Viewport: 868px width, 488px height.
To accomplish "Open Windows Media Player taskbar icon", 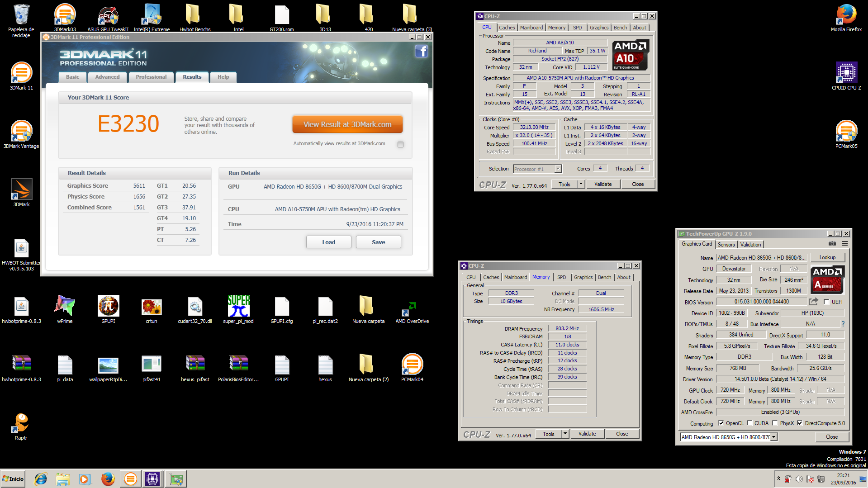I will 85,479.
